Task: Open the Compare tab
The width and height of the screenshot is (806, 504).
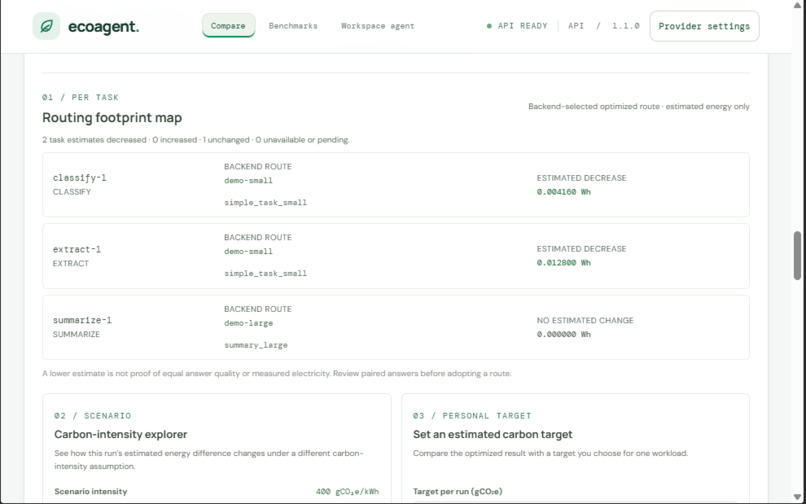Action: (x=228, y=26)
